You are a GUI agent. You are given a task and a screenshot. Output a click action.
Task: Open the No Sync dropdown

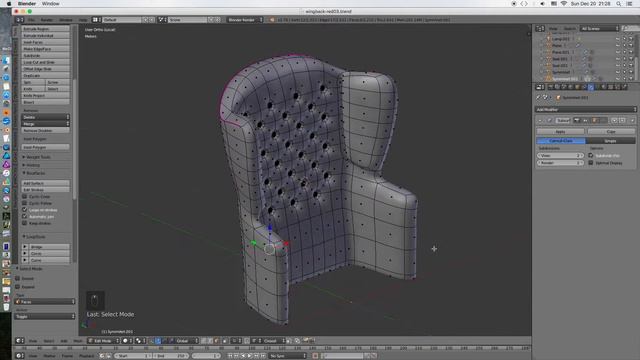pos(287,356)
